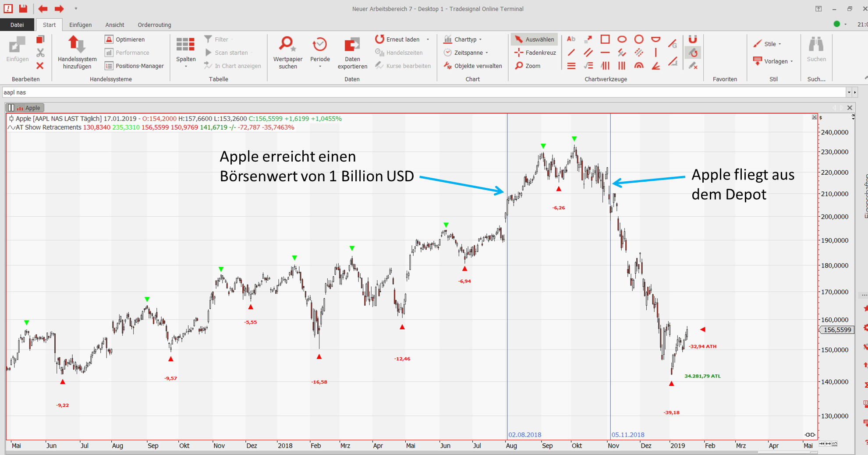Choose the text annotation tool (Ab)
Viewport: 868px width, 455px height.
571,39
